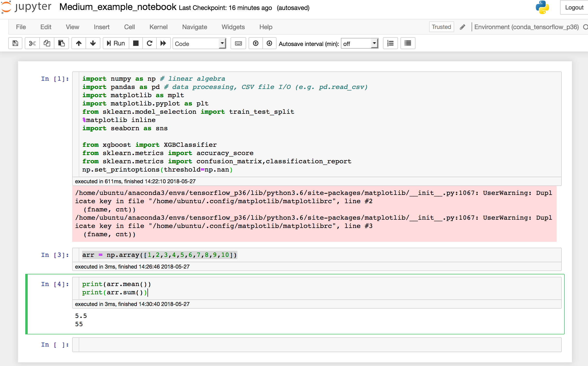Copy the selected cell

click(x=47, y=43)
